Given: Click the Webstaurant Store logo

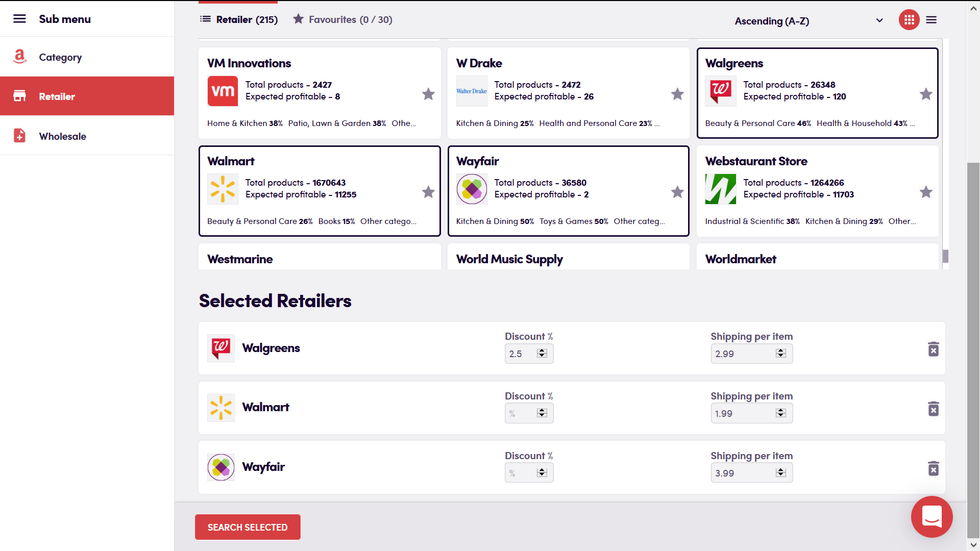Looking at the screenshot, I should point(721,189).
